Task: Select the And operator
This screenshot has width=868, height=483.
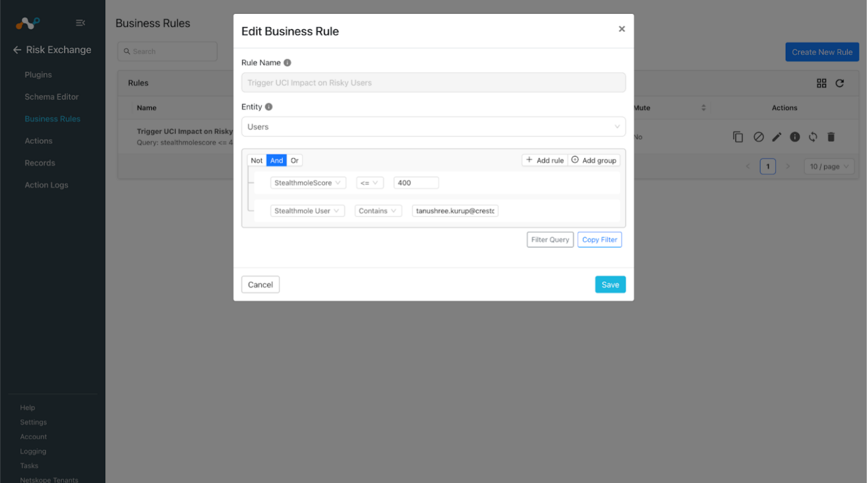Action: click(x=276, y=161)
